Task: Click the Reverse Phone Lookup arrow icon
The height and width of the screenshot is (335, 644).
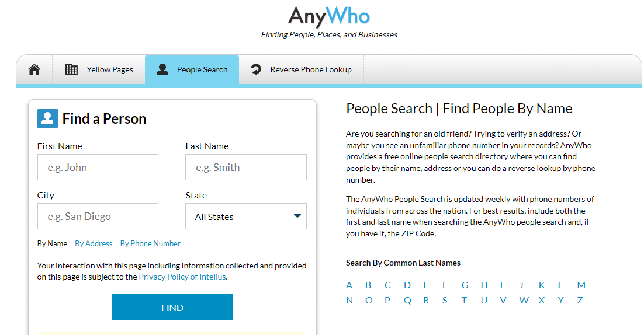Action: tap(256, 69)
